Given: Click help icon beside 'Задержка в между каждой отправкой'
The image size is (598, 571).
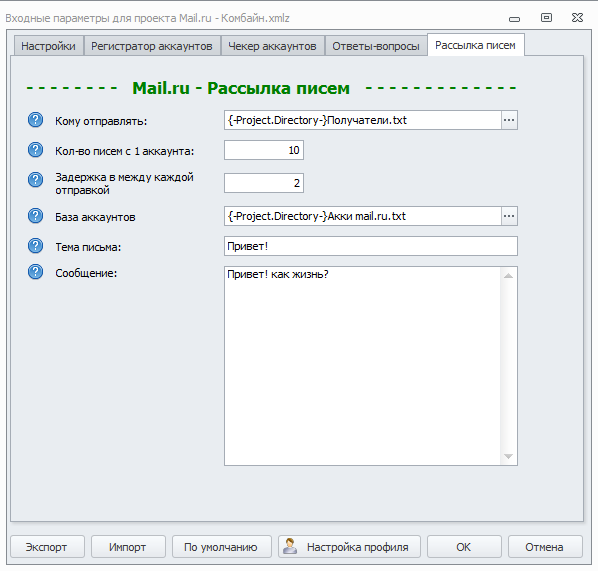Looking at the screenshot, I should tap(35, 180).
